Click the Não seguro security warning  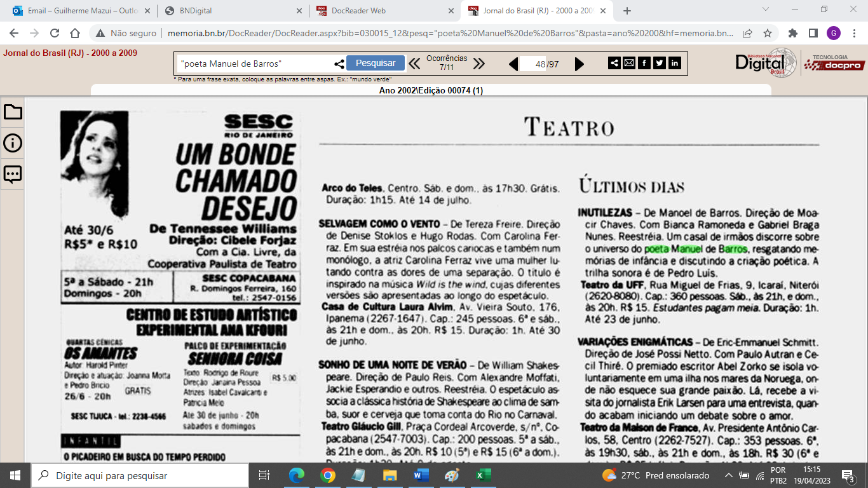point(126,33)
